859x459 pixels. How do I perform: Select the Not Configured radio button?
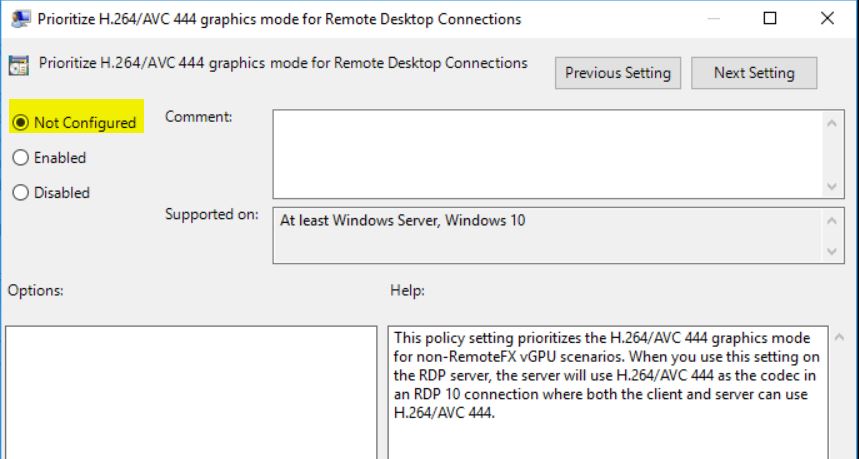[x=20, y=123]
